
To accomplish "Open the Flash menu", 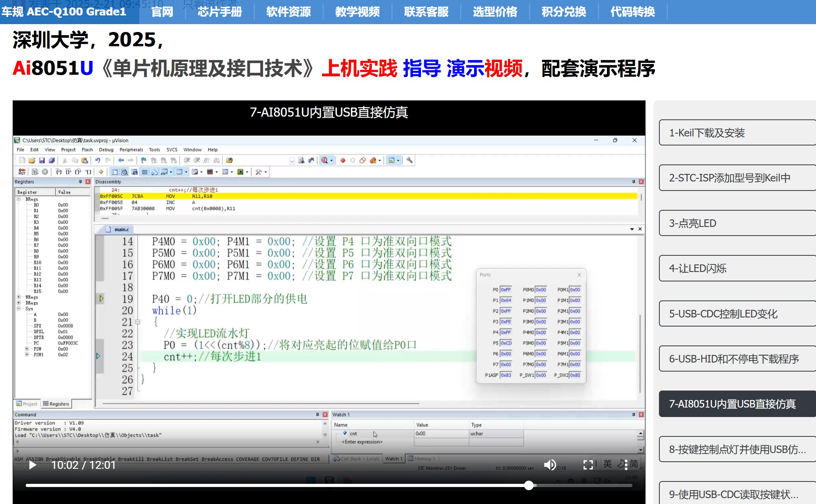I will [87, 150].
